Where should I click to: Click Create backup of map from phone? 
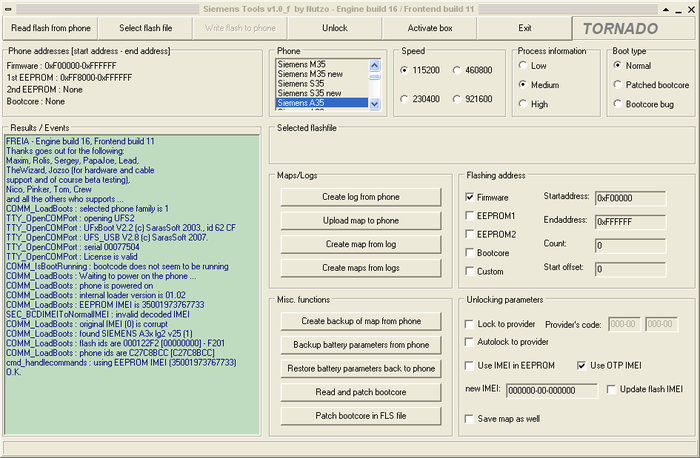coord(361,321)
